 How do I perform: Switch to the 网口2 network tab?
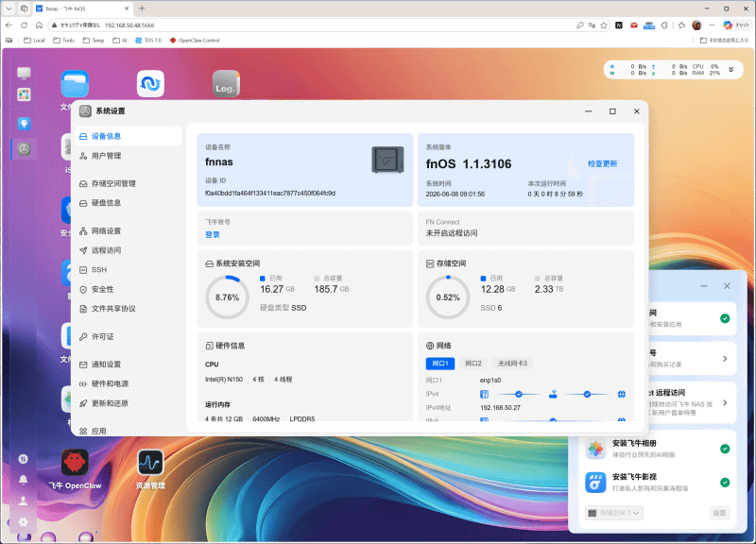click(x=473, y=364)
